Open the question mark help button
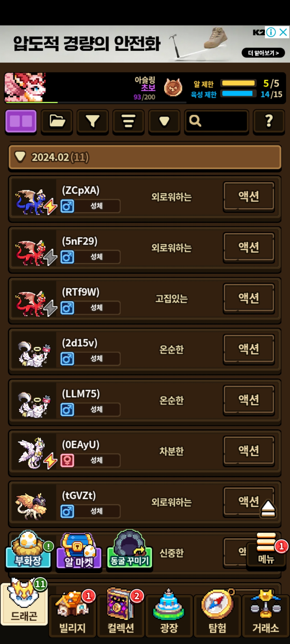This screenshot has width=290, height=644. click(x=269, y=121)
